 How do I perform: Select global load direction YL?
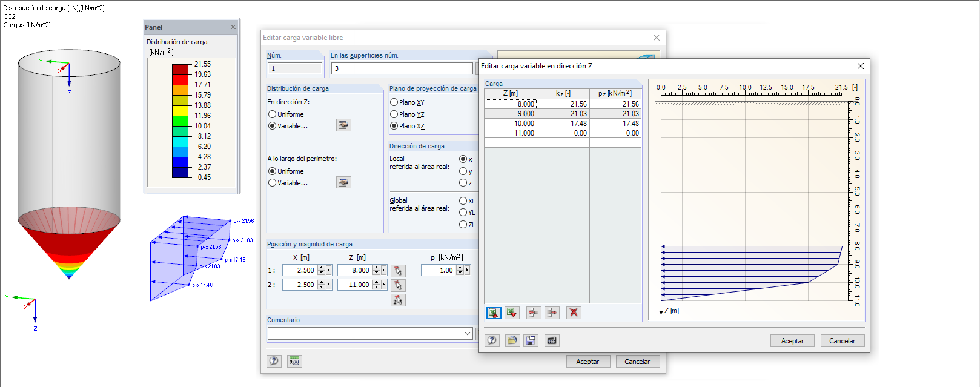(463, 213)
